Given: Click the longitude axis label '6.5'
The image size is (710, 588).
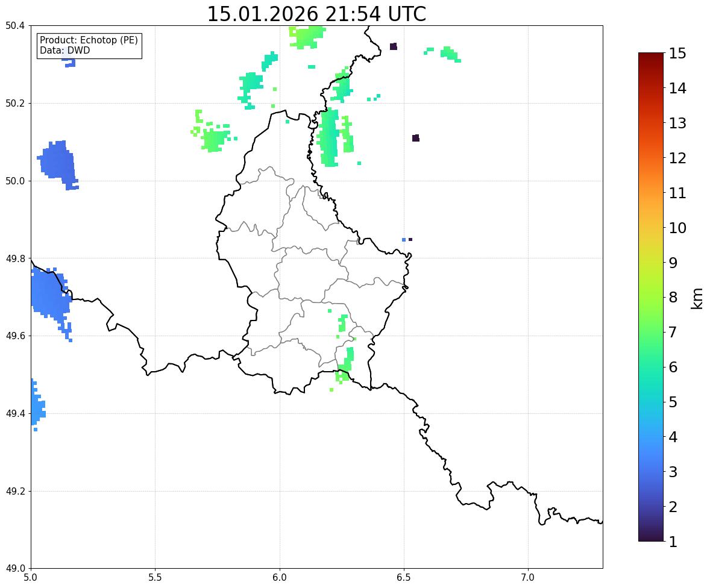Looking at the screenshot, I should 404,578.
